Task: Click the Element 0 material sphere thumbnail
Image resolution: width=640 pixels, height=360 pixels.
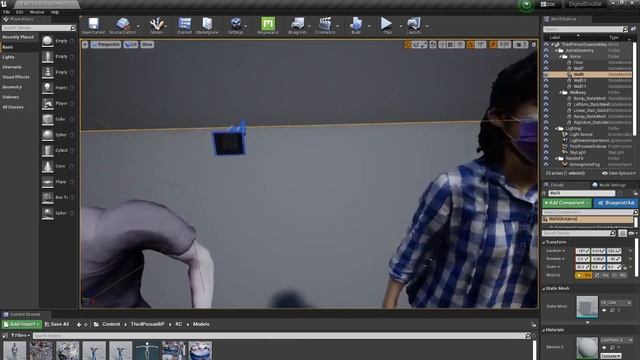Action: click(587, 347)
